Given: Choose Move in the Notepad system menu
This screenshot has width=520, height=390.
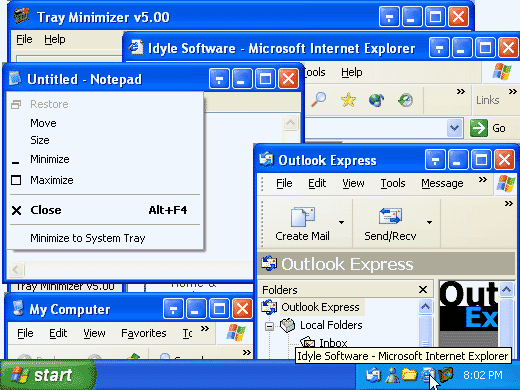Looking at the screenshot, I should click(x=105, y=123).
